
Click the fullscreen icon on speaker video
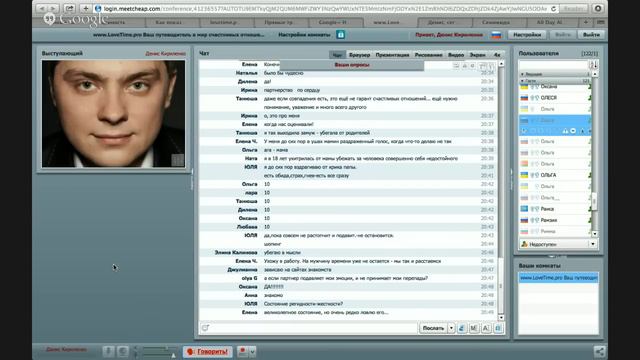click(x=178, y=160)
